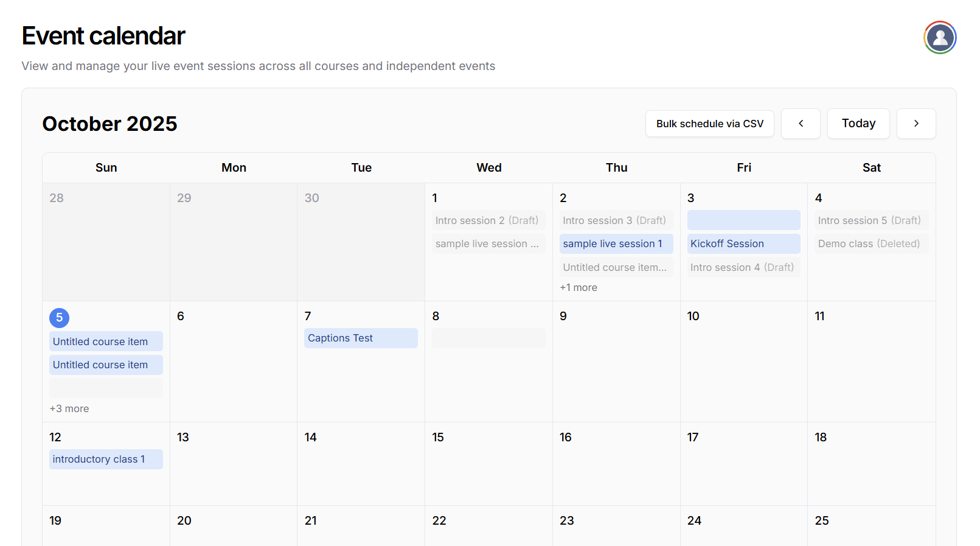Select the deleted Demo class event
This screenshot has height=546, width=980.
tap(871, 243)
